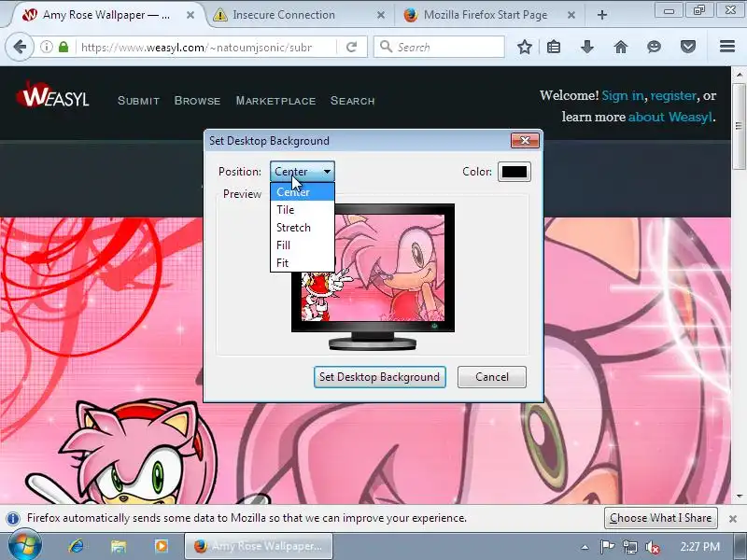Open Search in Weasyl navigation
Screen dimensions: 747x560
click(353, 101)
